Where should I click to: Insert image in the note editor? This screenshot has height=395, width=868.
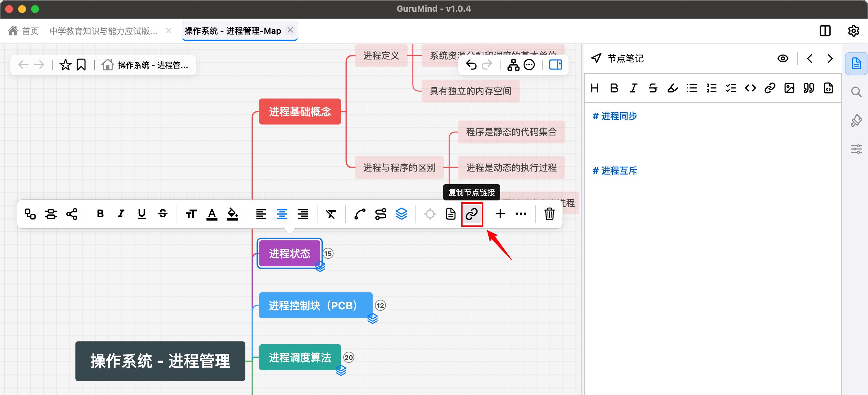[x=789, y=88]
